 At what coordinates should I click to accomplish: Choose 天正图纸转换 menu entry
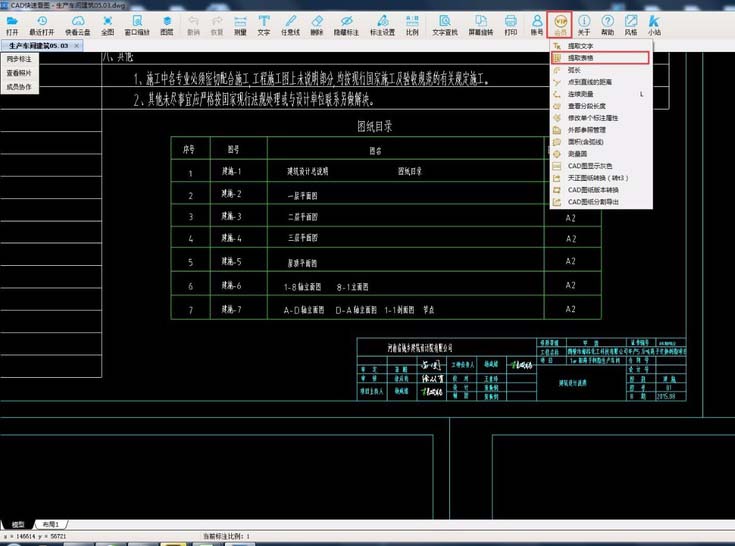click(x=601, y=178)
